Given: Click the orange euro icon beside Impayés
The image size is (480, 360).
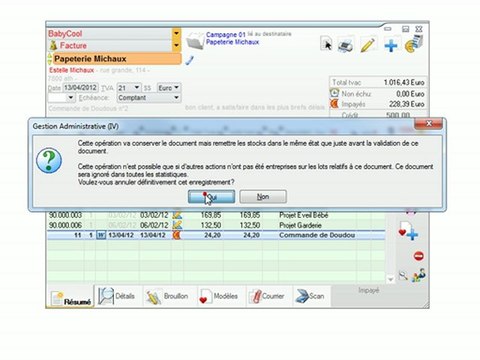Looking at the screenshot, I should 334,104.
